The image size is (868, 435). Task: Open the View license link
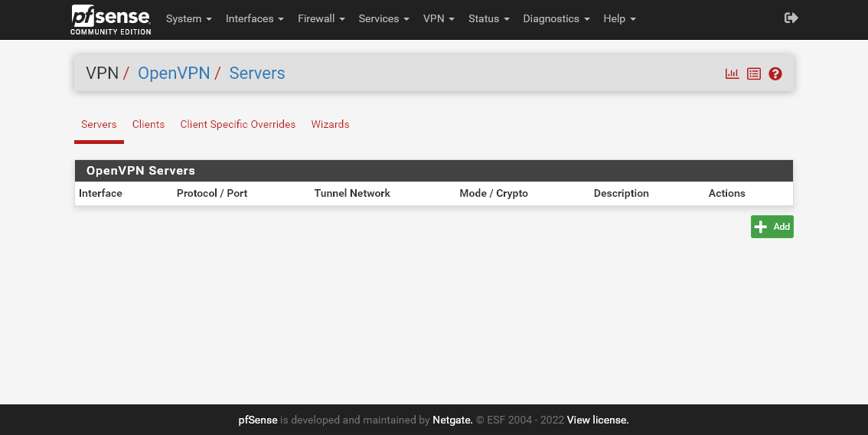[598, 420]
